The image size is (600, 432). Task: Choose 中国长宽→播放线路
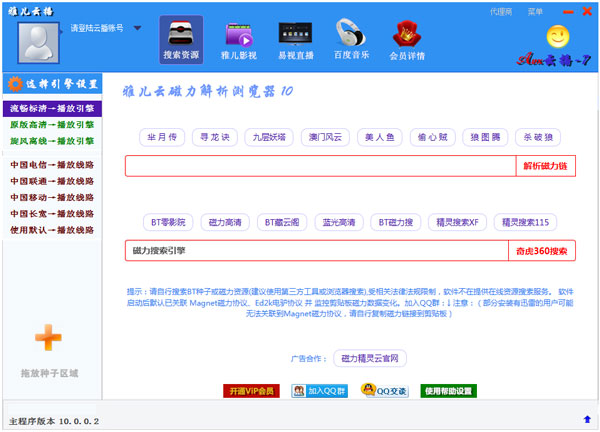[x=52, y=214]
